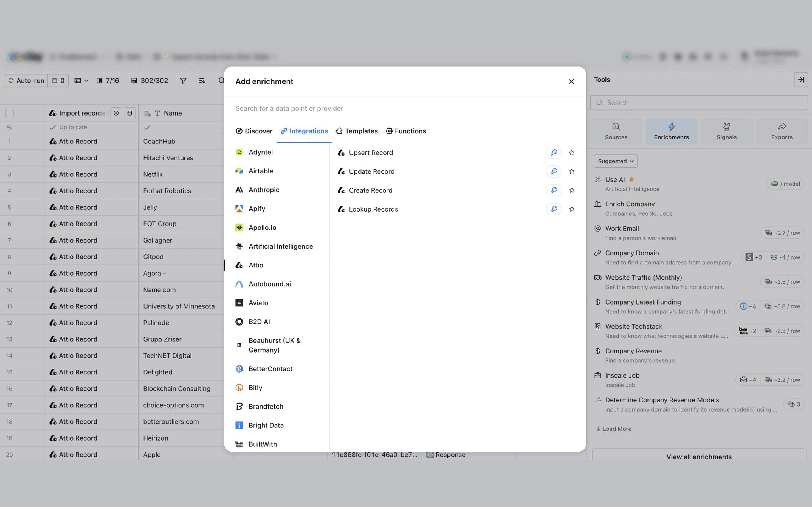This screenshot has height=507, width=812.
Task: Collapse the Tools panel with the arrow icon
Action: (800, 80)
